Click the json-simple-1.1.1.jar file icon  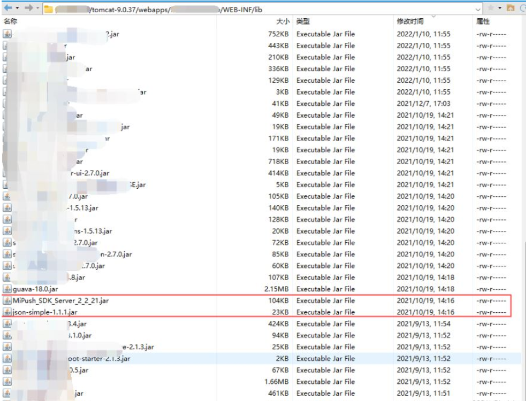7,312
